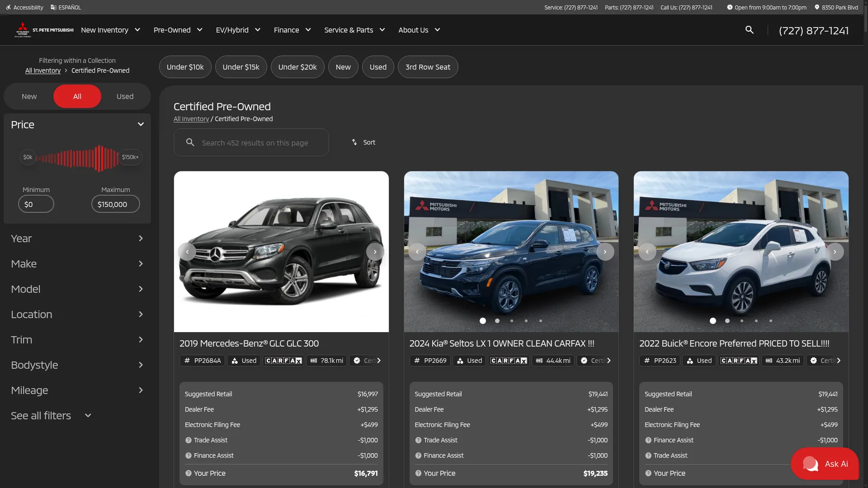Image resolution: width=868 pixels, height=488 pixels.
Task: Focus the Minimum price field showing $0
Action: tap(36, 204)
